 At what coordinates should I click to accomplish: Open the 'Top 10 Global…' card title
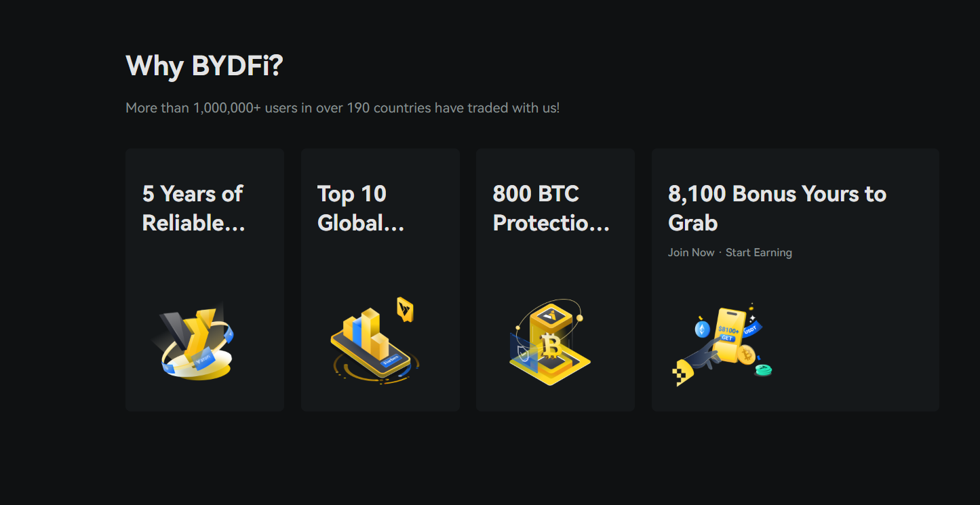point(361,208)
